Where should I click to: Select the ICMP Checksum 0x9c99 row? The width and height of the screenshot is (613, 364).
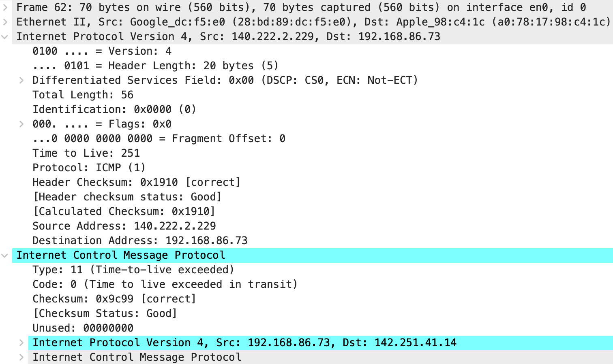pyautogui.click(x=114, y=299)
